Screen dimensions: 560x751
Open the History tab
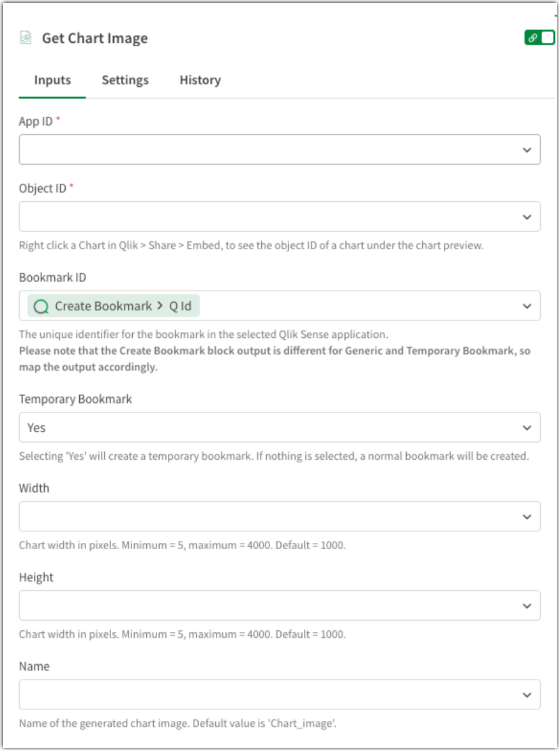[x=199, y=80]
